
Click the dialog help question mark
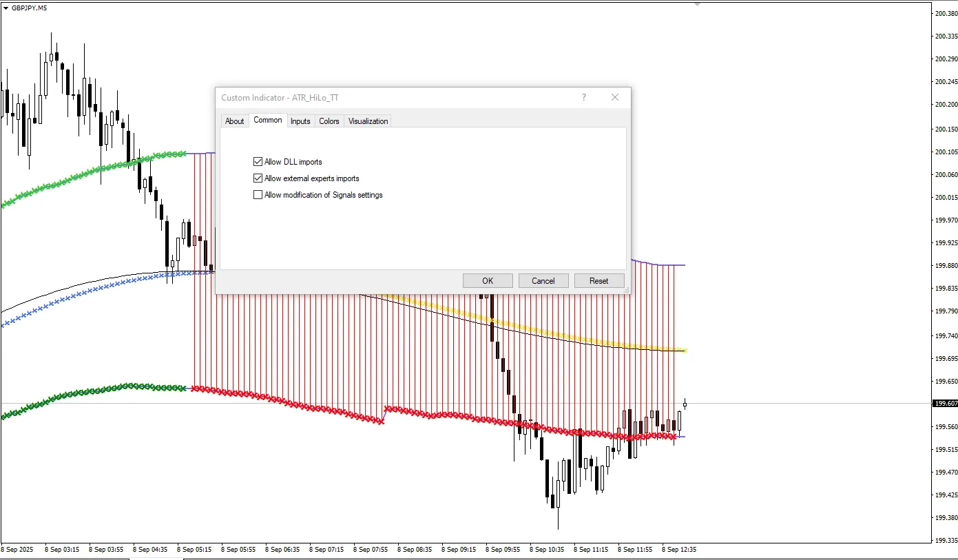(584, 97)
